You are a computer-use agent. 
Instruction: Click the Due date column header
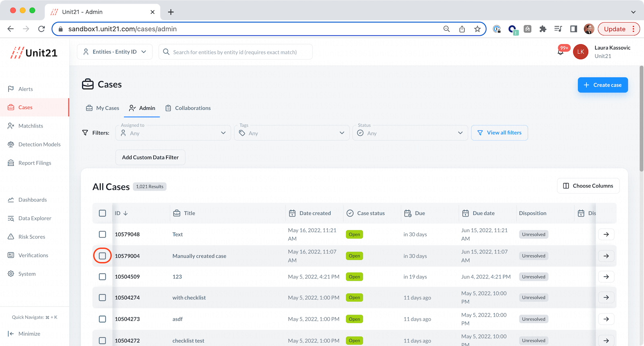(479, 213)
